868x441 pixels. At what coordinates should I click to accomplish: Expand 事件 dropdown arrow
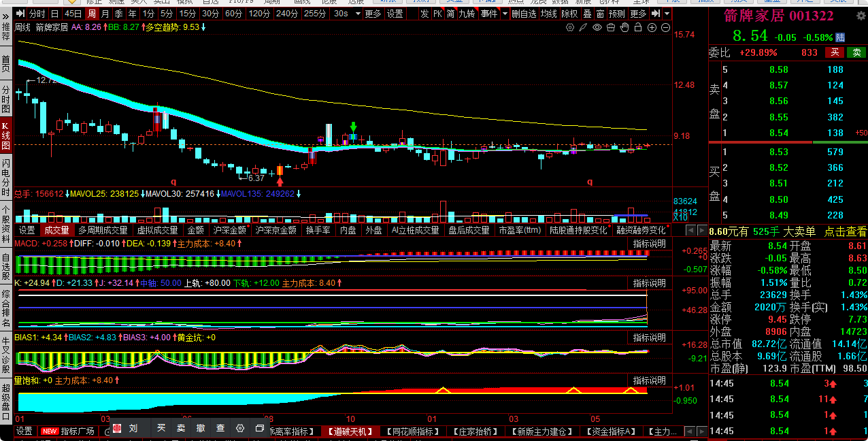(x=504, y=14)
